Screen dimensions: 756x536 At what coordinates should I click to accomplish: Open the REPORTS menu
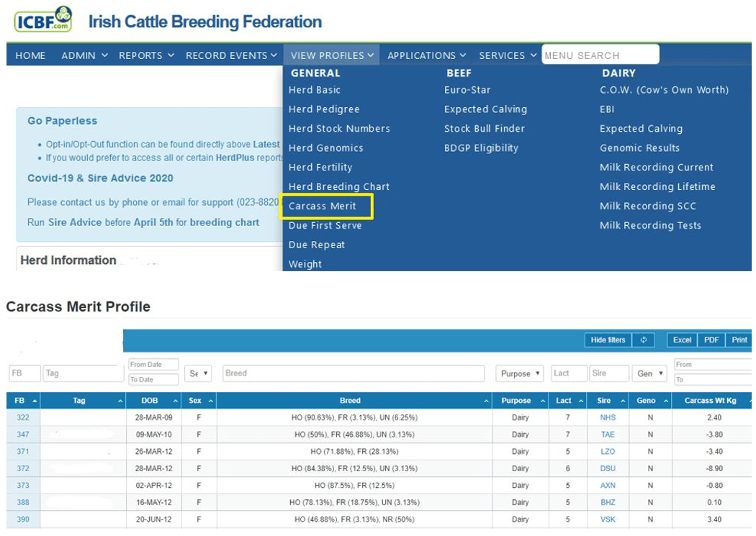point(147,55)
